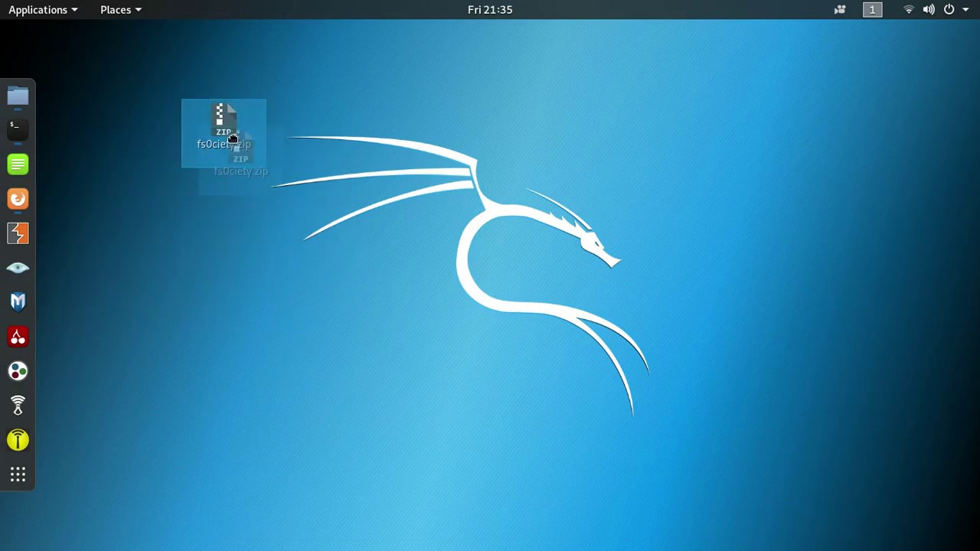Screen dimensions: 980x551
Task: Expand the system menu arrow
Action: tap(965, 10)
